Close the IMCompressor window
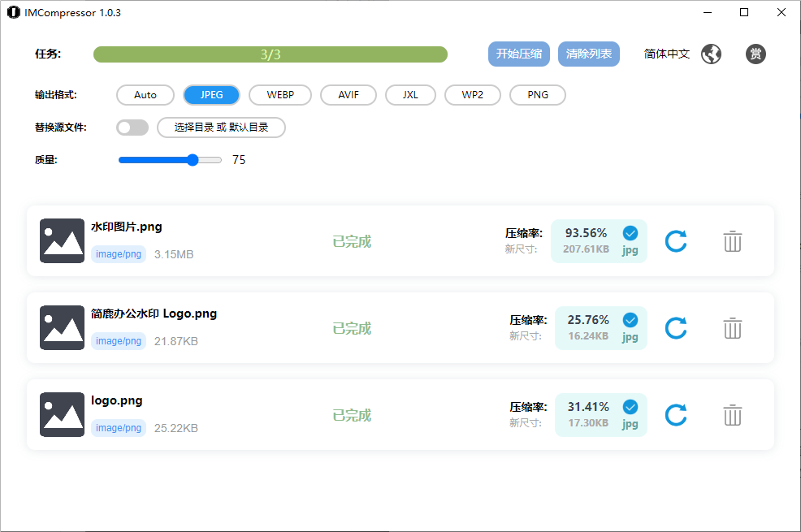The width and height of the screenshot is (801, 532). (782, 12)
